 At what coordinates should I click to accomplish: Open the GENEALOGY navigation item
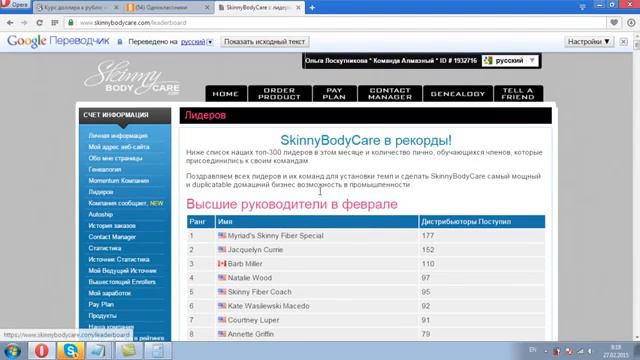coord(458,93)
